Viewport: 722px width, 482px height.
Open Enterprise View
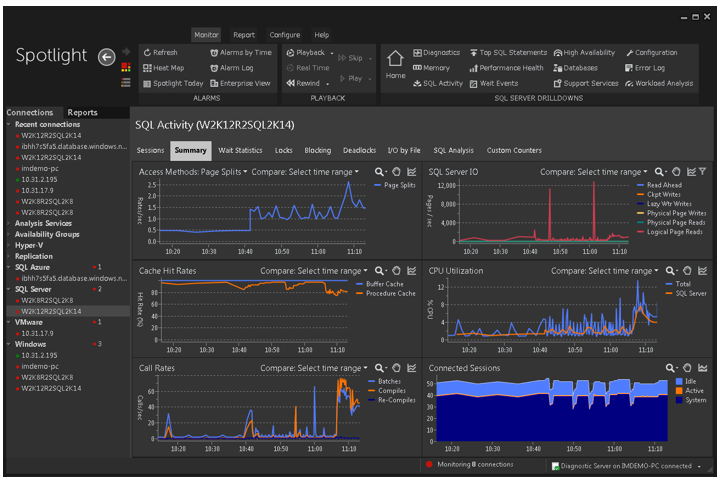click(240, 83)
